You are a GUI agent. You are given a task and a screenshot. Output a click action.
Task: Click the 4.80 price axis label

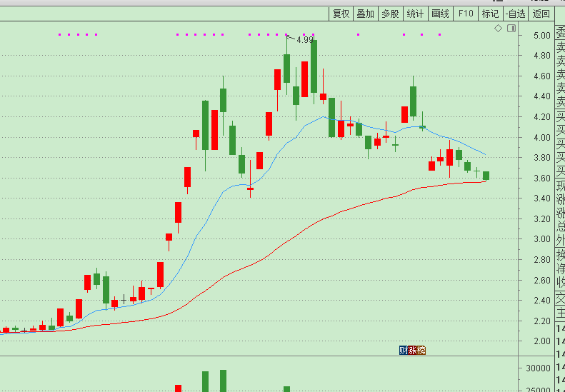tap(542, 56)
